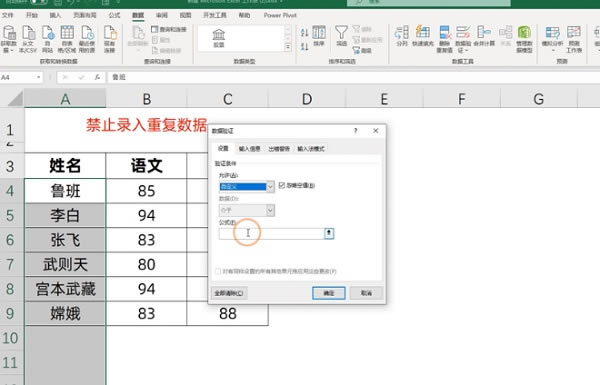Switch to Input Message (输入信息) dialog tab
The height and width of the screenshot is (385, 600).
click(x=249, y=148)
